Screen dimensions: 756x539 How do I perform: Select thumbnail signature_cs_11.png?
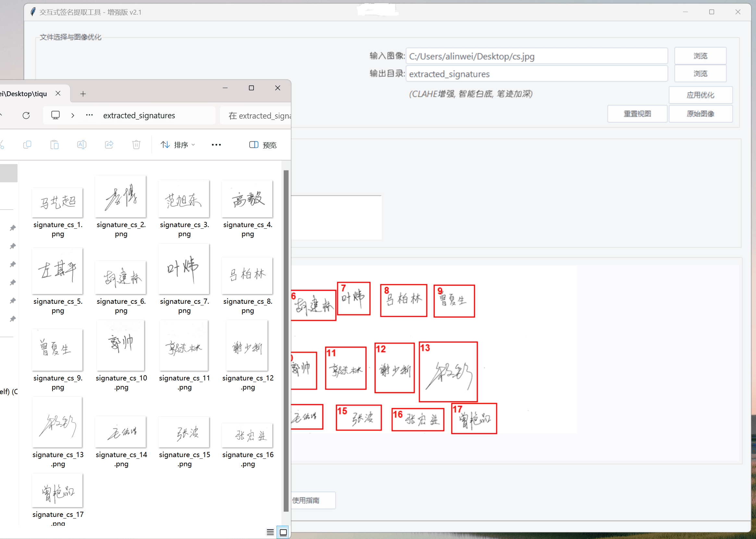[x=184, y=345]
